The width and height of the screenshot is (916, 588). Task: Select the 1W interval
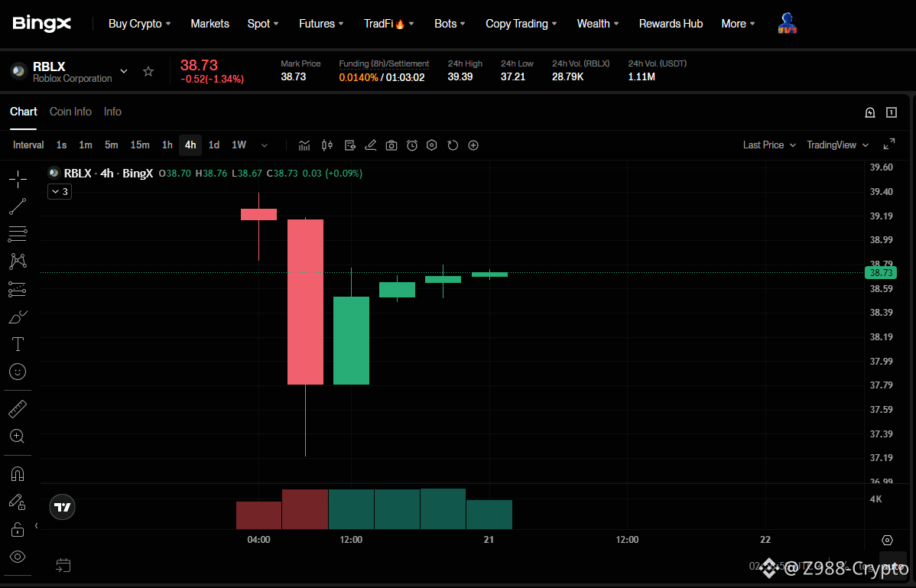[239, 145]
